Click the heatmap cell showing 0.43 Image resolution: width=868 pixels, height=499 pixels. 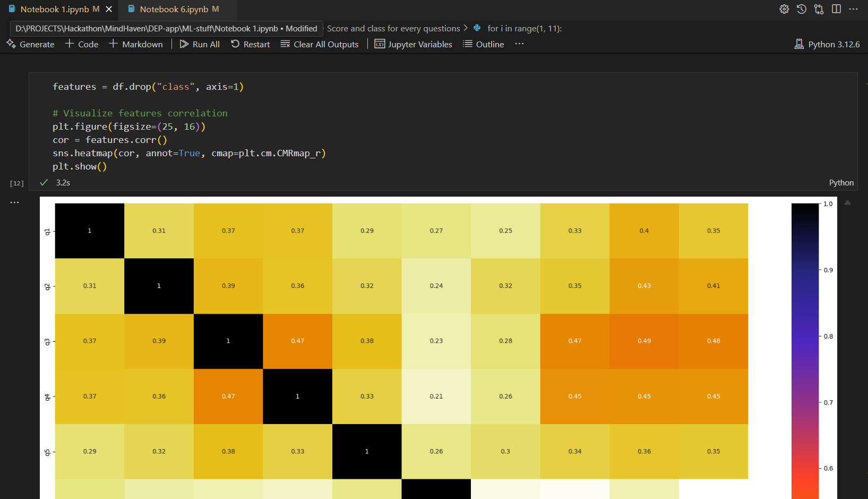(x=644, y=286)
